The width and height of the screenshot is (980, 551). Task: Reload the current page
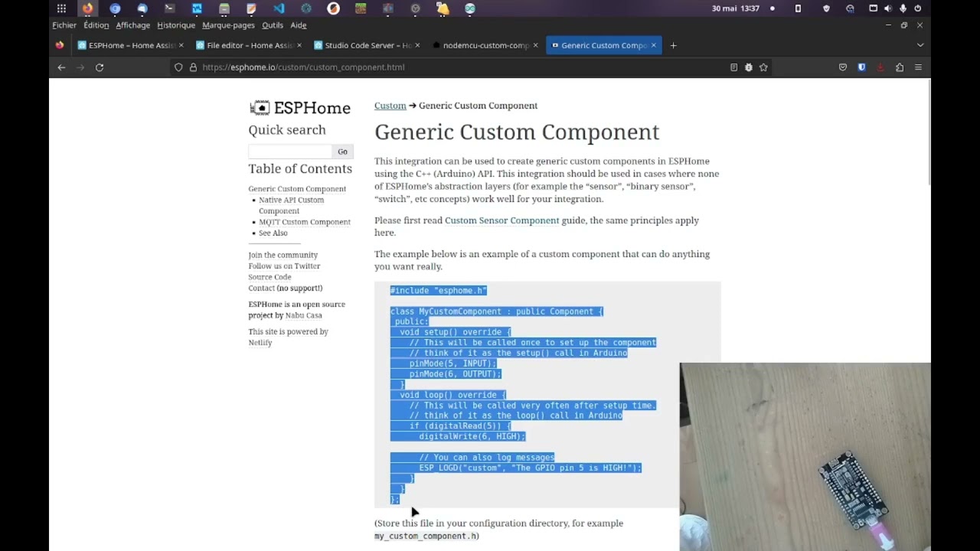point(100,67)
